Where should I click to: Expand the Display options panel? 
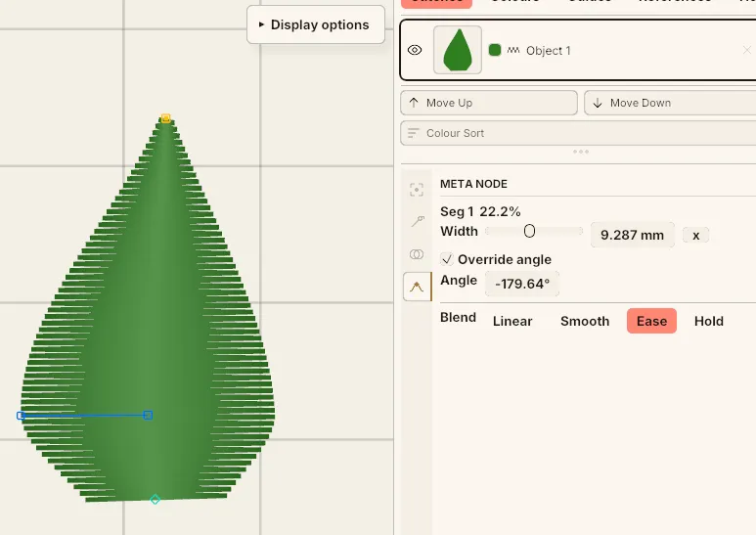(x=315, y=24)
